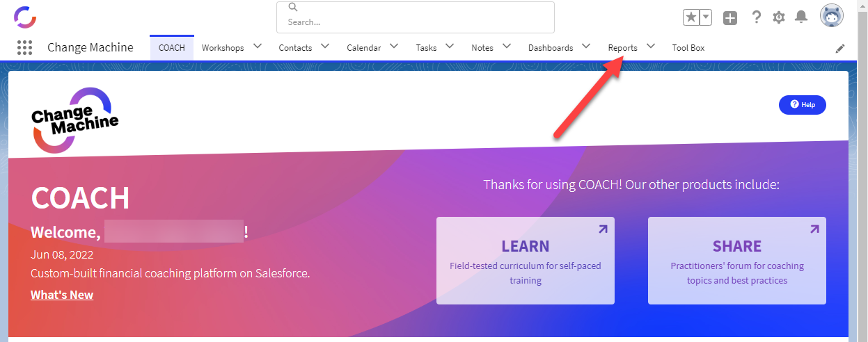Expand the Notes tab dropdown chevron

pos(507,47)
